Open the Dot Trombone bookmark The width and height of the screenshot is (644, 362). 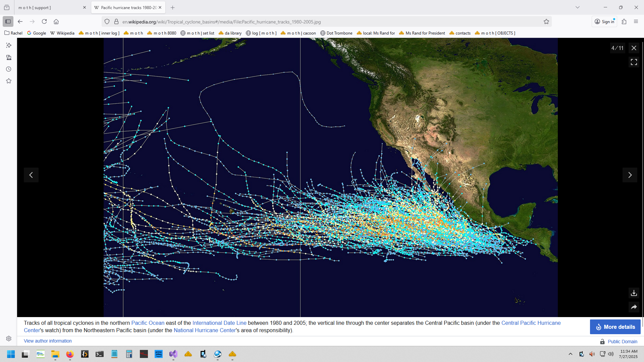[x=336, y=33]
